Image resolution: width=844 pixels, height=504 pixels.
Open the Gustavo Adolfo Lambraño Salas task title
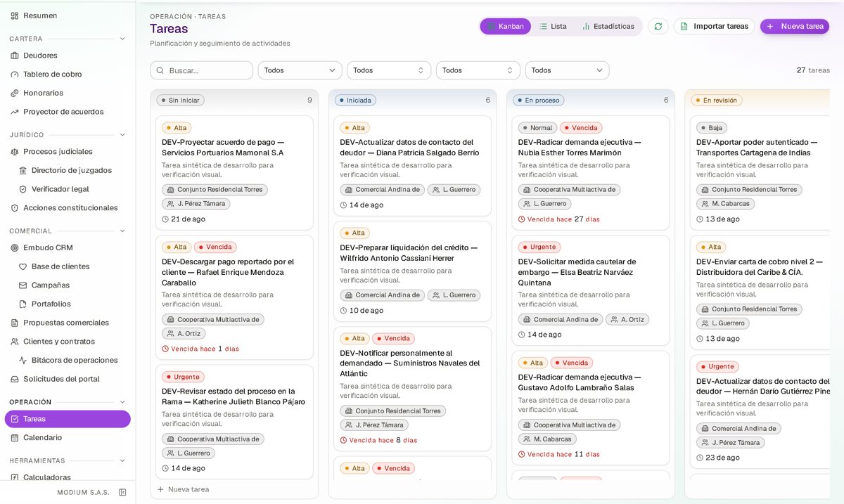[x=580, y=382]
